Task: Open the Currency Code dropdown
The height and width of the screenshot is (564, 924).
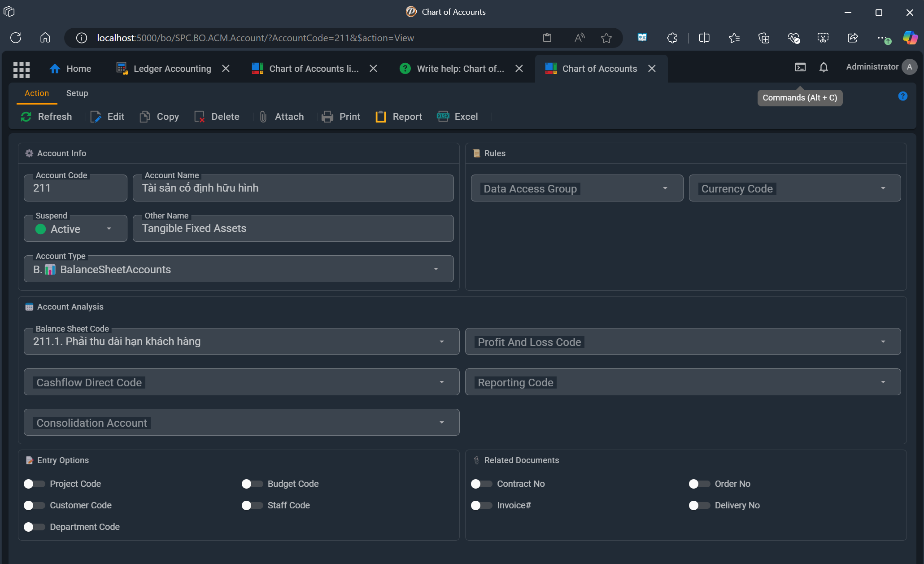Action: [795, 188]
